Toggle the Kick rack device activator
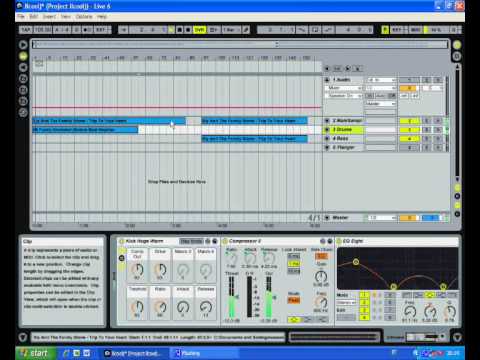 (x=122, y=241)
